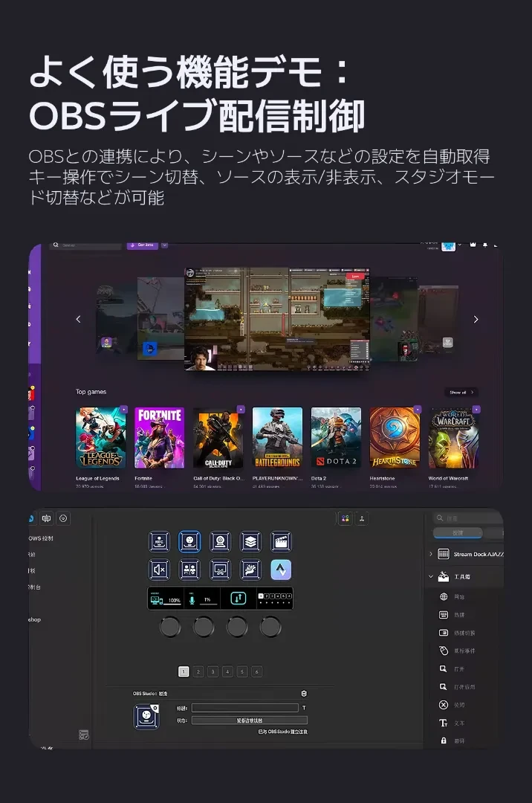Select the gradient arrow logo key

[x=281, y=570]
